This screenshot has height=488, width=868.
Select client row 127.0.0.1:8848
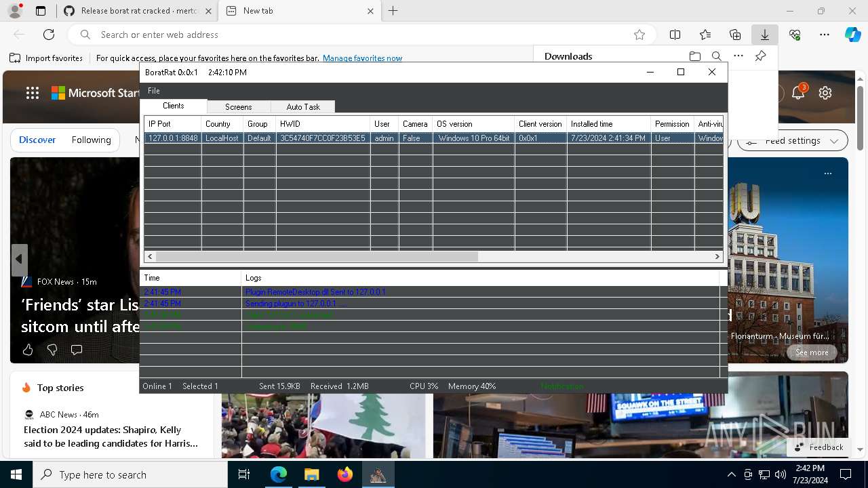pos(433,138)
